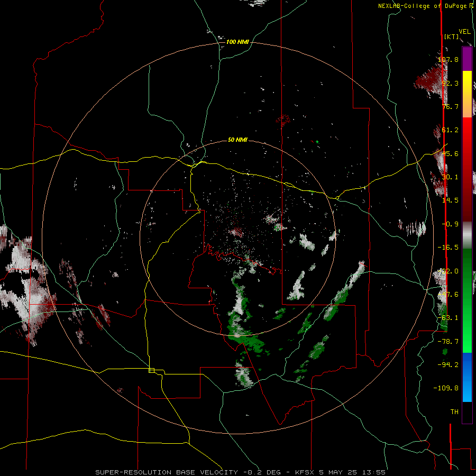The image size is (476, 476).
Task: Pick the black TH segment of color bar
Action: tap(467, 412)
